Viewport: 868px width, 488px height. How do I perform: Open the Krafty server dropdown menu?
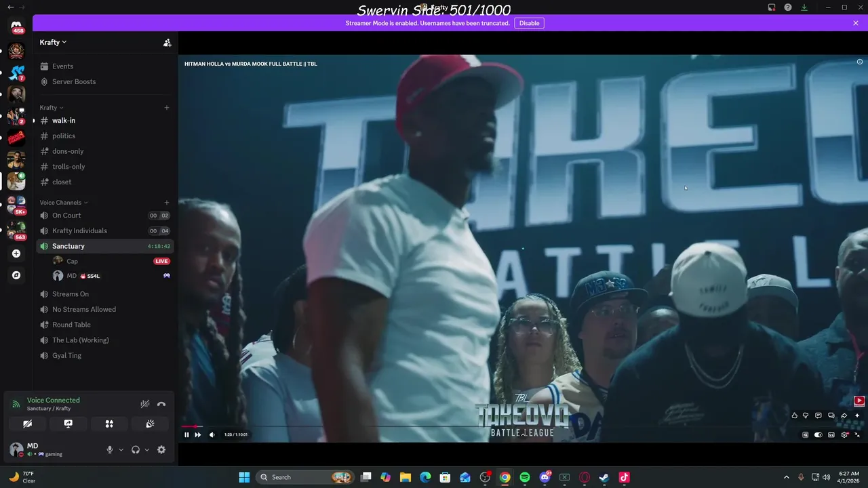[53, 42]
